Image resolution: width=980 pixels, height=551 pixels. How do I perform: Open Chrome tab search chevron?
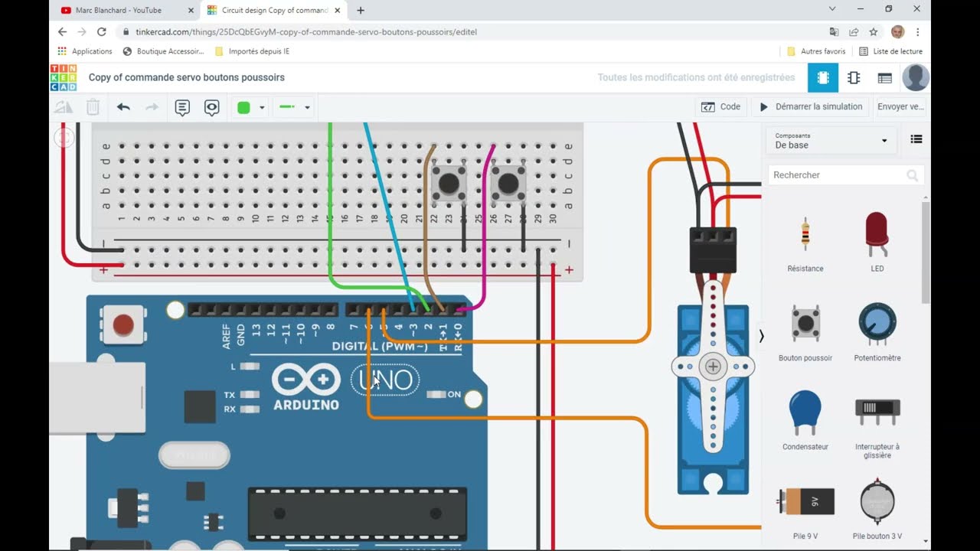[832, 9]
